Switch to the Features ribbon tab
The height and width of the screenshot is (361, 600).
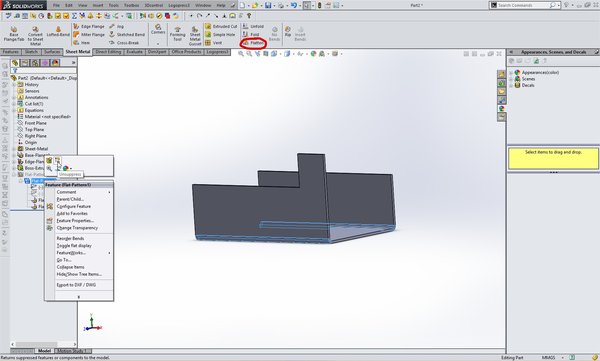point(11,52)
